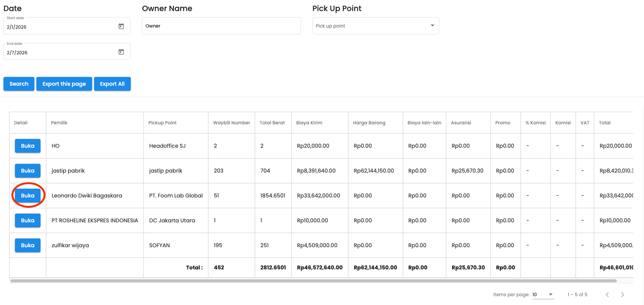Click the Waybill Number column header
644x305 pixels.
click(231, 123)
